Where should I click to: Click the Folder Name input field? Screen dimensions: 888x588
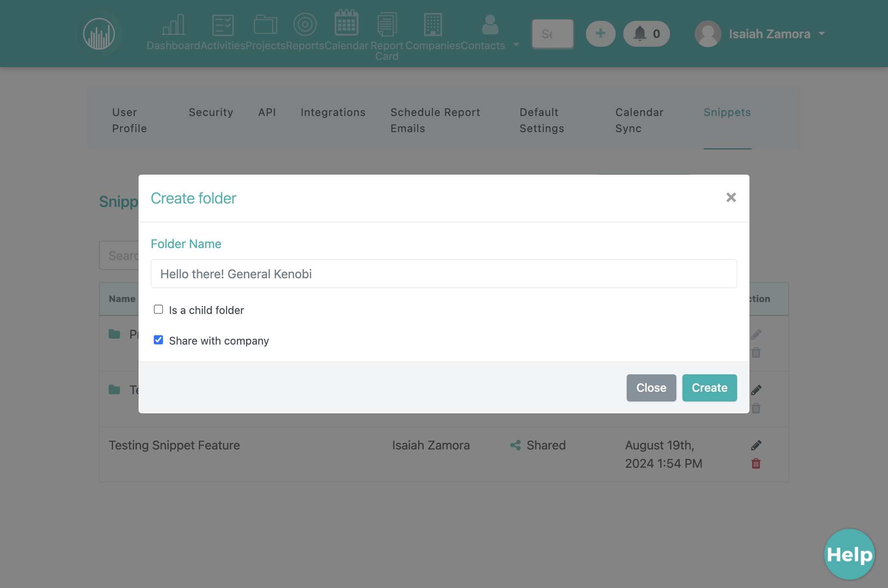tap(444, 274)
